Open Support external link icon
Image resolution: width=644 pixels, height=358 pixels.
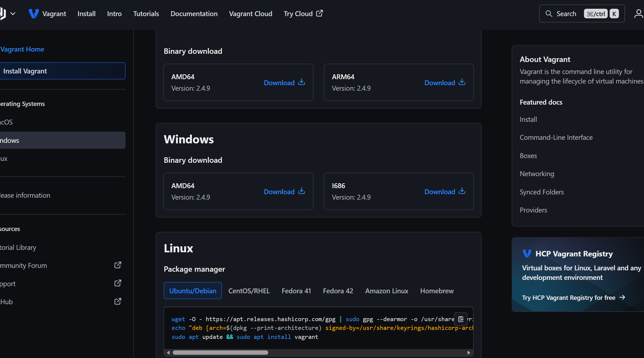118,283
